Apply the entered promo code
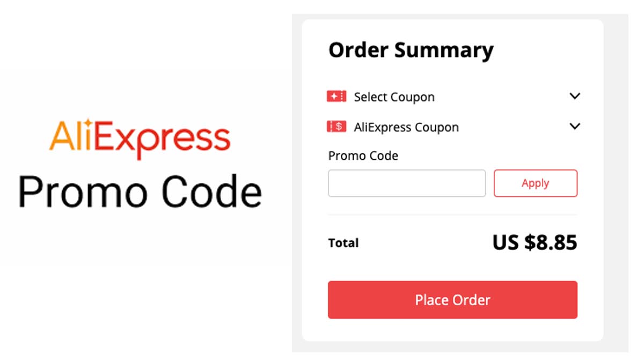The height and width of the screenshot is (362, 644). (536, 183)
